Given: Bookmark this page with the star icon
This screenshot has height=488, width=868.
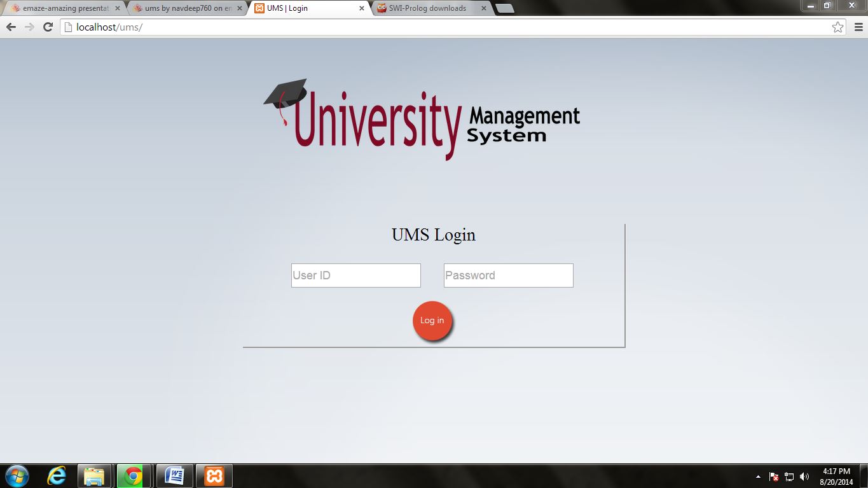Looking at the screenshot, I should tap(837, 27).
